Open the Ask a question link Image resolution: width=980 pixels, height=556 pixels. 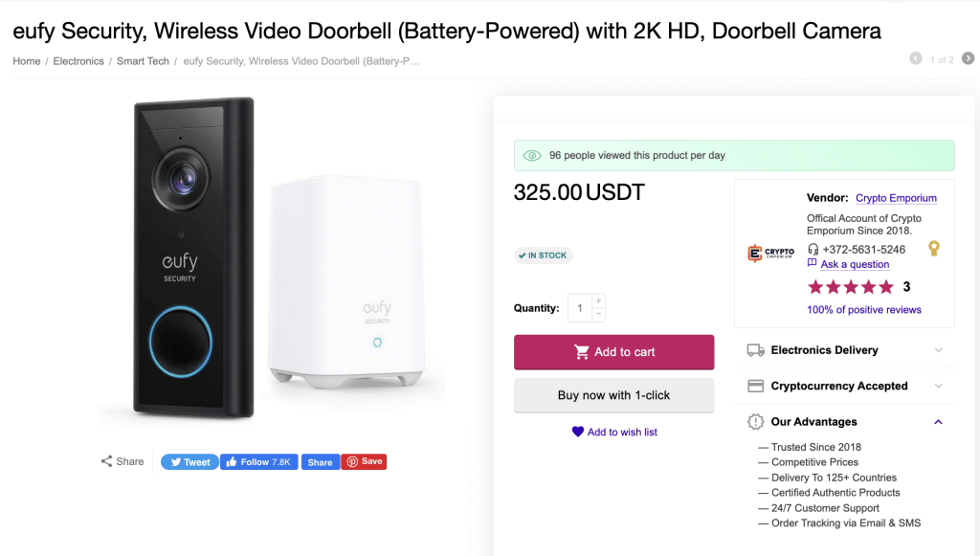click(855, 264)
